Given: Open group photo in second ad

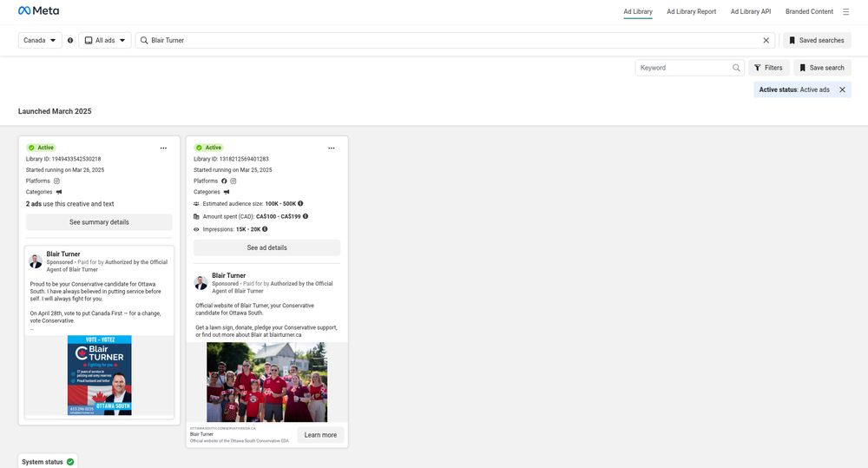Looking at the screenshot, I should click(266, 382).
